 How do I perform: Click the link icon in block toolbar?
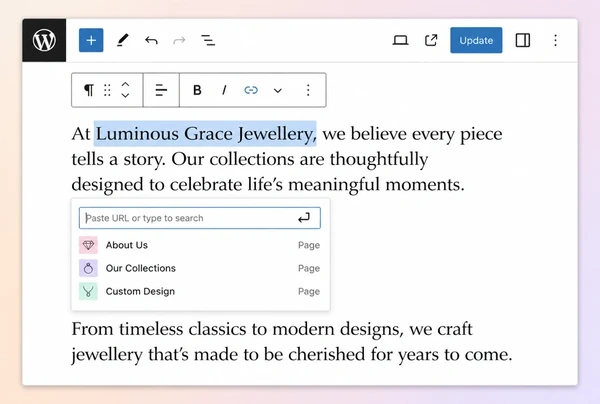(251, 90)
